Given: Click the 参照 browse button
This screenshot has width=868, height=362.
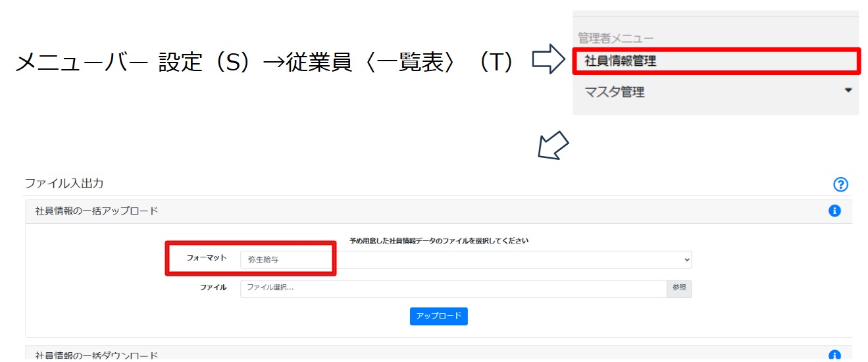Looking at the screenshot, I should tap(679, 288).
